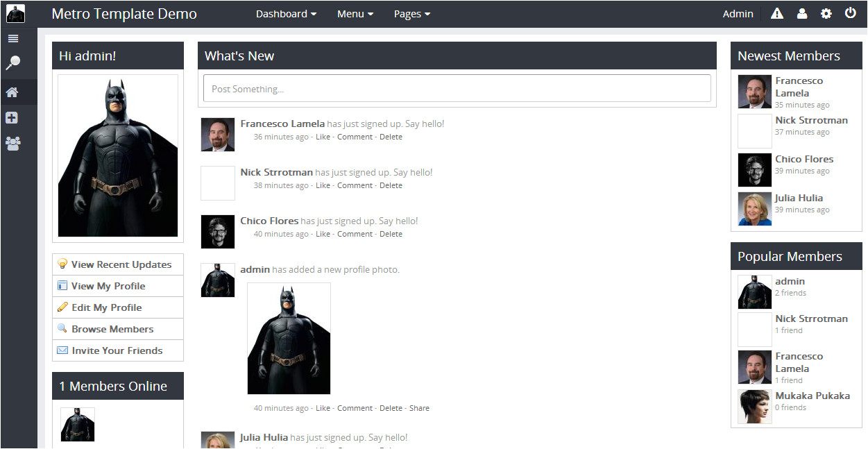Open the user profile icon in header
Image resolution: width=868 pixels, height=449 pixels.
tap(802, 14)
